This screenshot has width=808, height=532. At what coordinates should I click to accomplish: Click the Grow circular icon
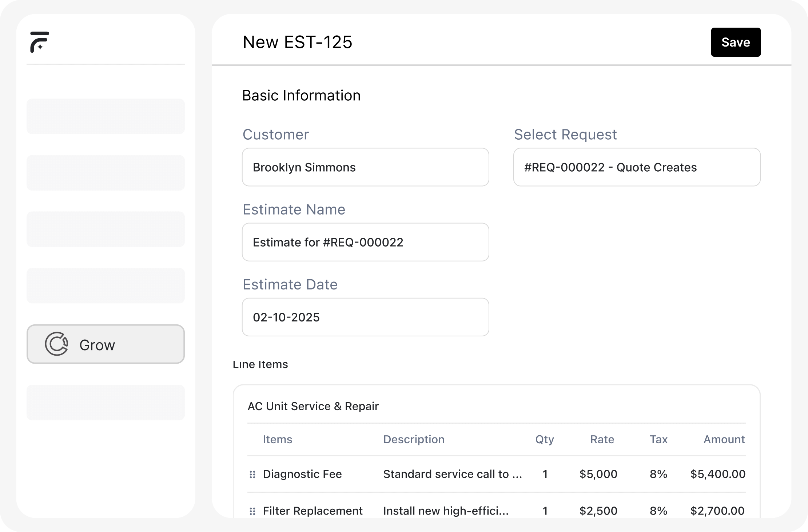point(56,344)
